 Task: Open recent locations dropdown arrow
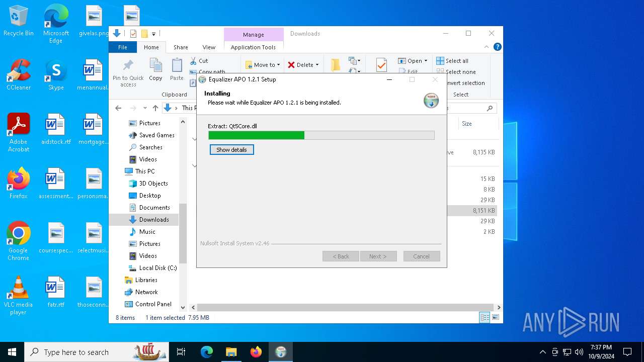[145, 108]
